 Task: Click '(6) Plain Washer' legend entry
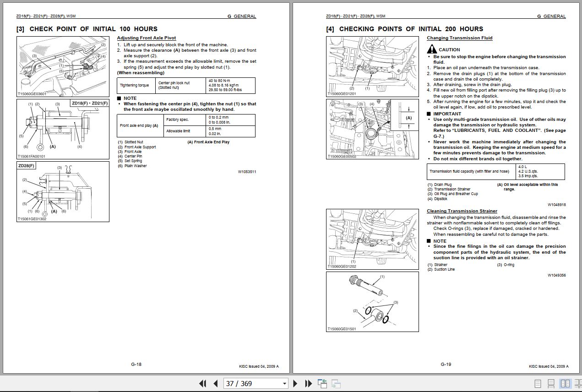132,166
